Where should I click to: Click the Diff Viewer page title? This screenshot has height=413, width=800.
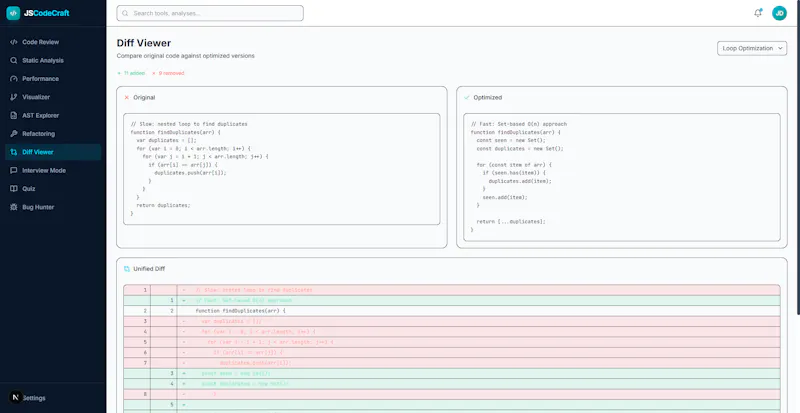[x=144, y=43]
